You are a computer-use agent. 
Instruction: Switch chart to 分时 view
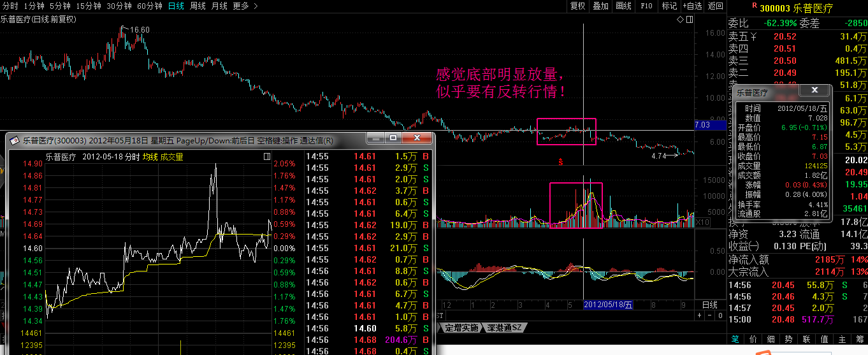[10, 6]
